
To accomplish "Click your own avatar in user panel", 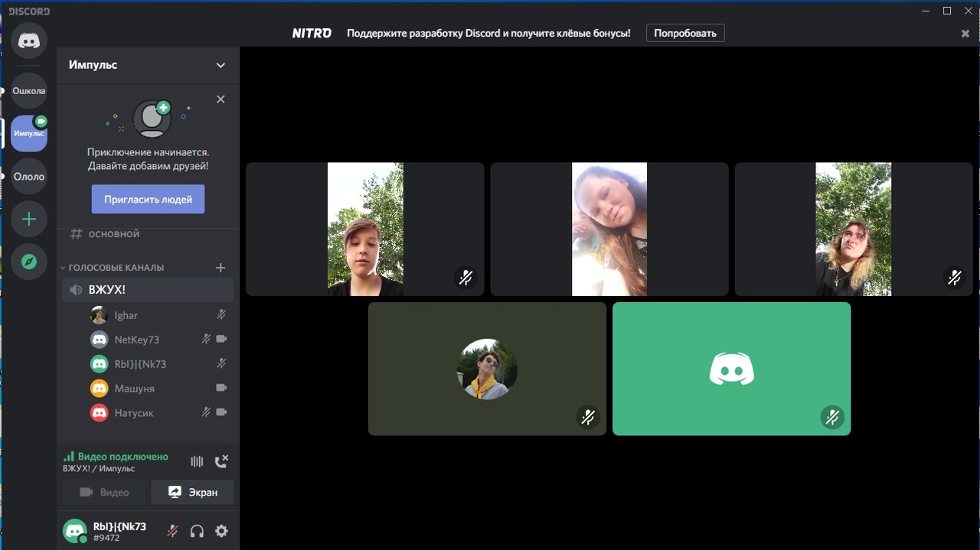I will [75, 531].
